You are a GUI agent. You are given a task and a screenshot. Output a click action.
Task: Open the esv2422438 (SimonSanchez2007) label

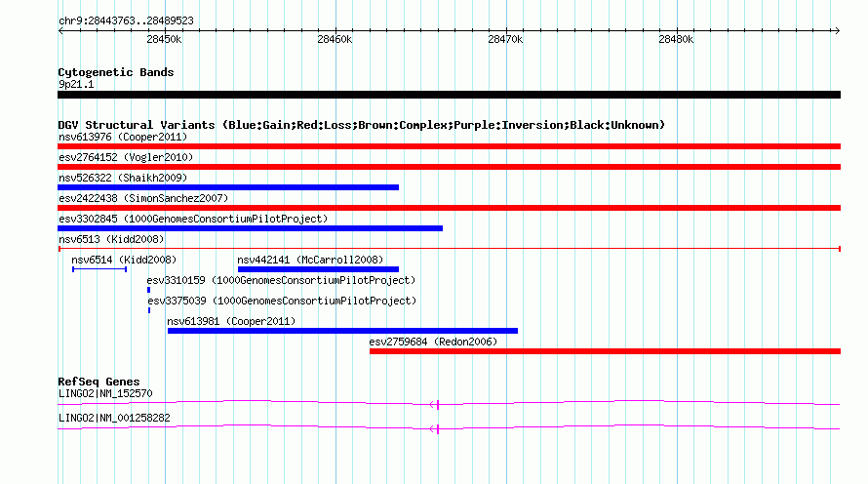pos(143,198)
